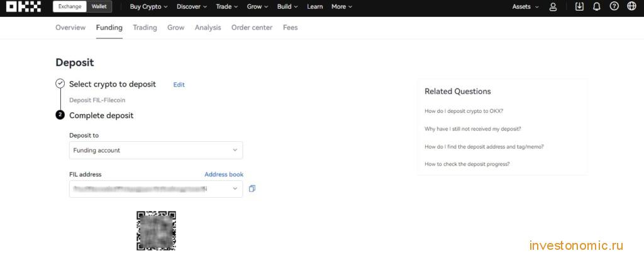The image size is (644, 258).
Task: Click the 'Deposit' page heading
Action: pos(75,63)
